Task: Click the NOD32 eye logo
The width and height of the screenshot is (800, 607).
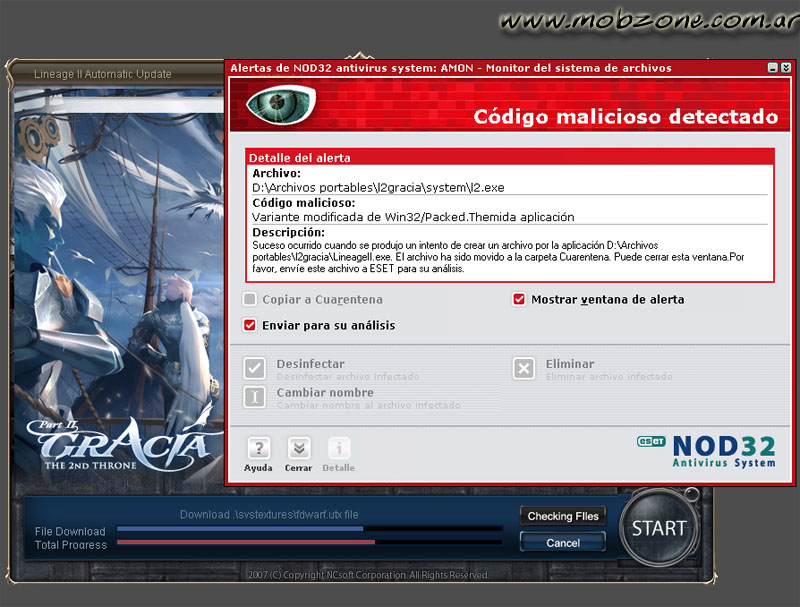Action: tap(281, 104)
